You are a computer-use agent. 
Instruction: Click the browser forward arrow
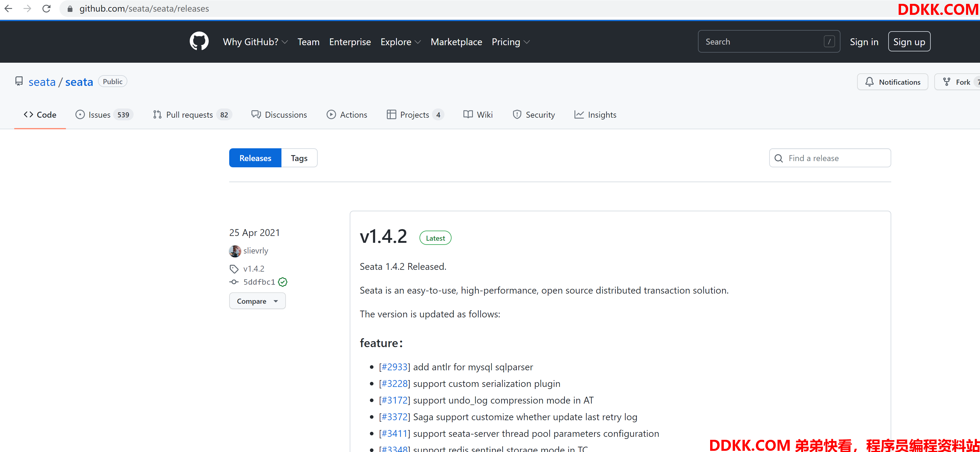pos(27,8)
